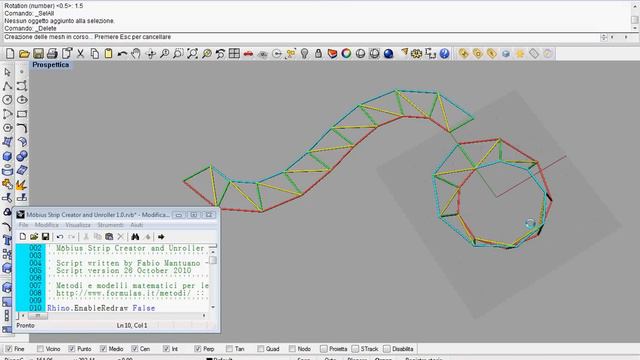The image size is (640, 360).
Task: Click the padlock Lock icon
Action: click(318, 53)
